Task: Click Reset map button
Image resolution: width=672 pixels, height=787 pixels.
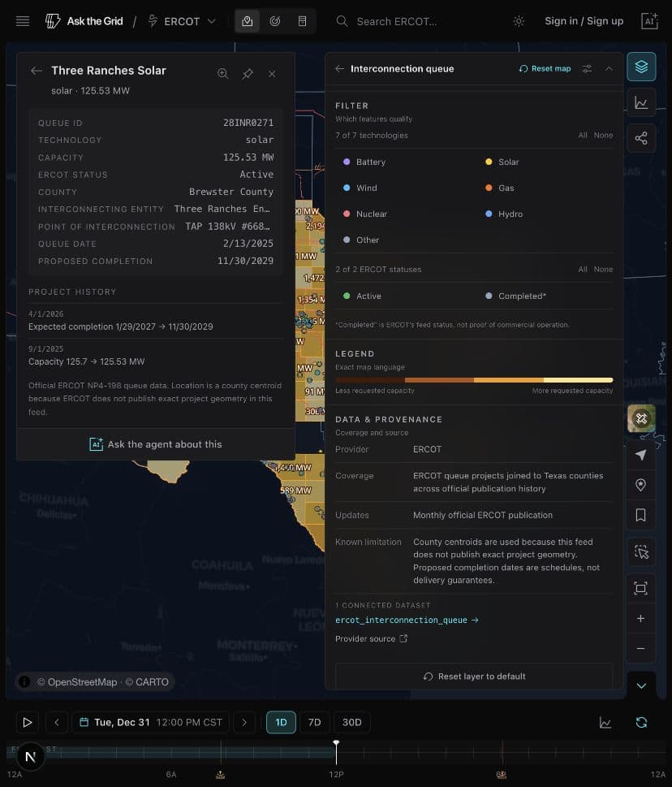Action: click(545, 69)
